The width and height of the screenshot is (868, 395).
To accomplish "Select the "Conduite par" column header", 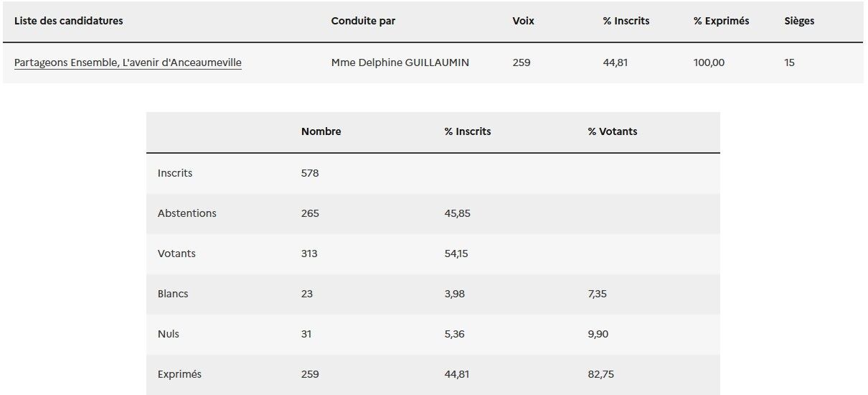I will (363, 22).
